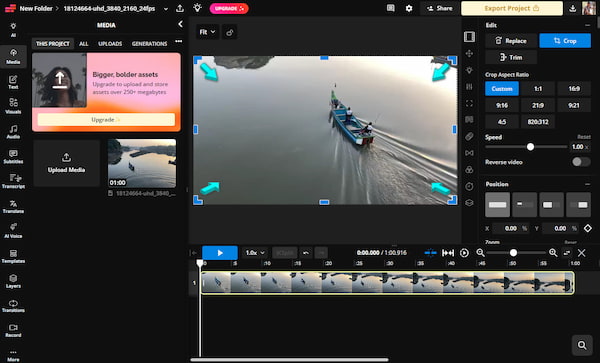
Task: Switch to the ALL media tab
Action: click(83, 44)
